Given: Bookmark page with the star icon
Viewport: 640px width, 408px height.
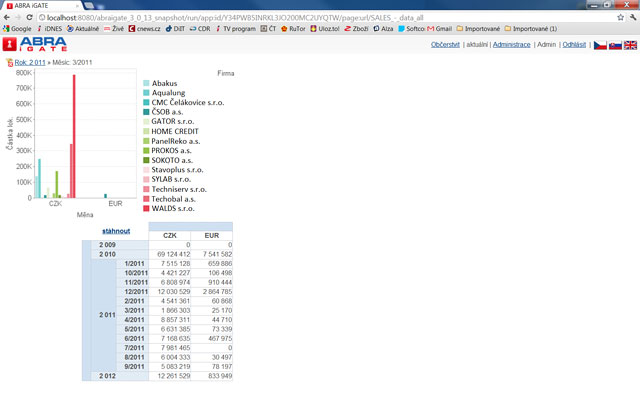Looking at the screenshot, I should point(620,18).
